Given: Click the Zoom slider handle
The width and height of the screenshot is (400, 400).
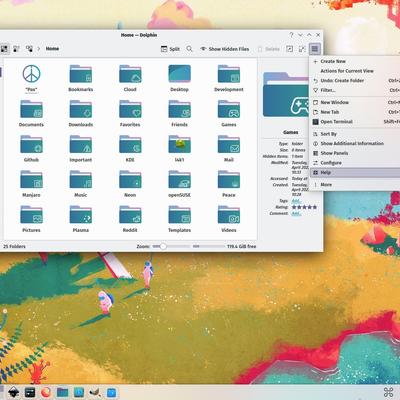Looking at the screenshot, I should 163,246.
